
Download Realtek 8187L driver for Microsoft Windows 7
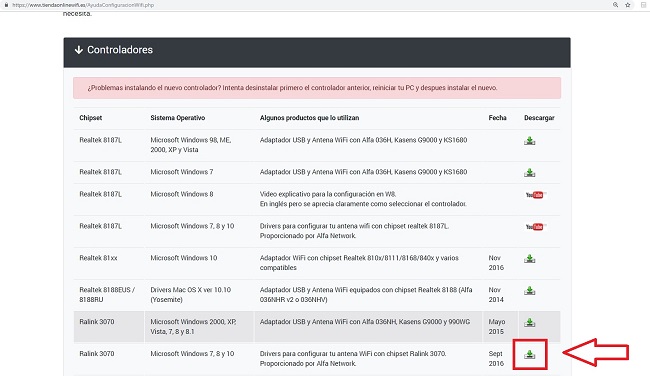[x=529, y=172]
